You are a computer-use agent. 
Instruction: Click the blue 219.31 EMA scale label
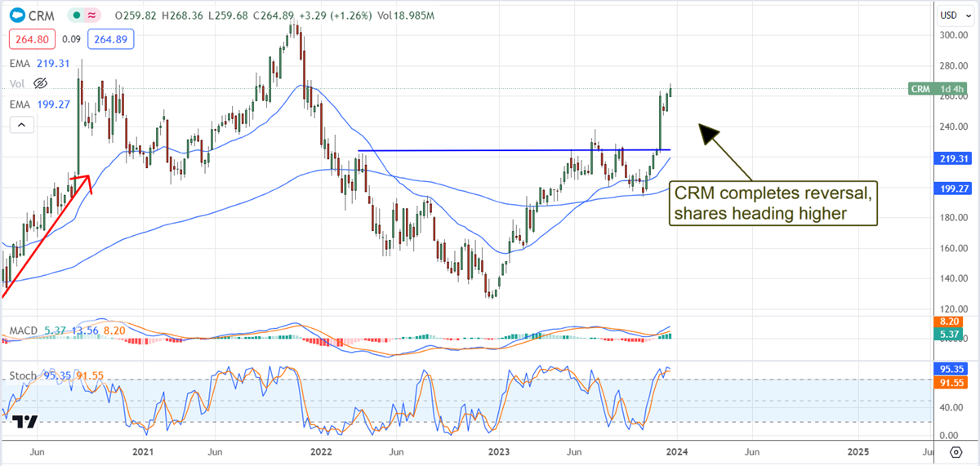tap(953, 159)
